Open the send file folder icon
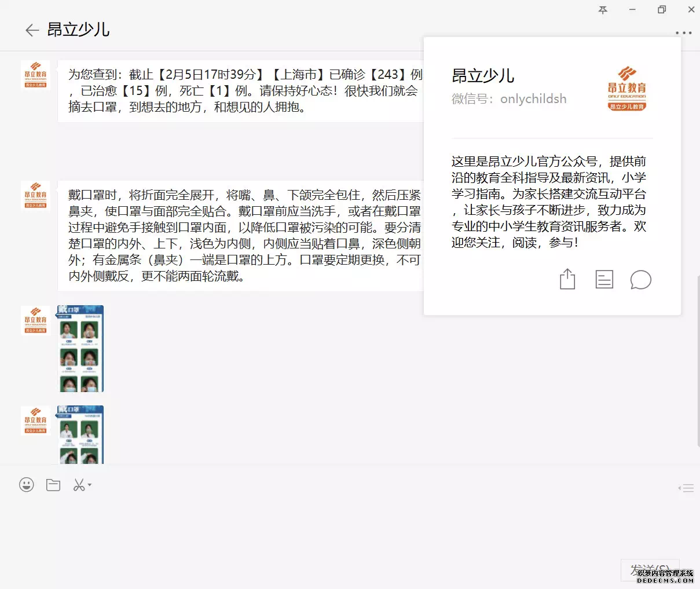Screen dimensions: 700x589 click(x=53, y=485)
